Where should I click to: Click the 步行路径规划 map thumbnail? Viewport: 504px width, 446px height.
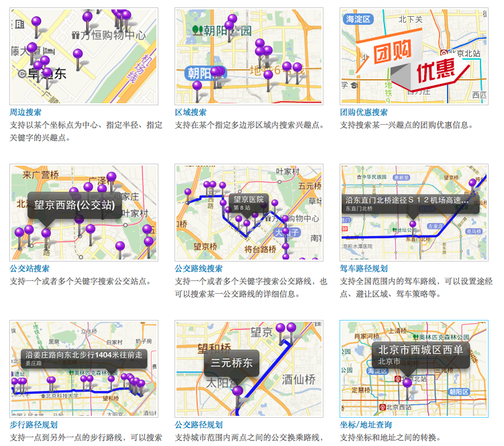[84, 369]
